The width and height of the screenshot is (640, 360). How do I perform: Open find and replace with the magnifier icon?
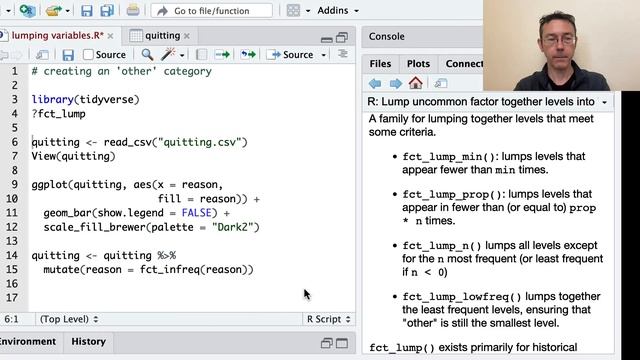147,54
